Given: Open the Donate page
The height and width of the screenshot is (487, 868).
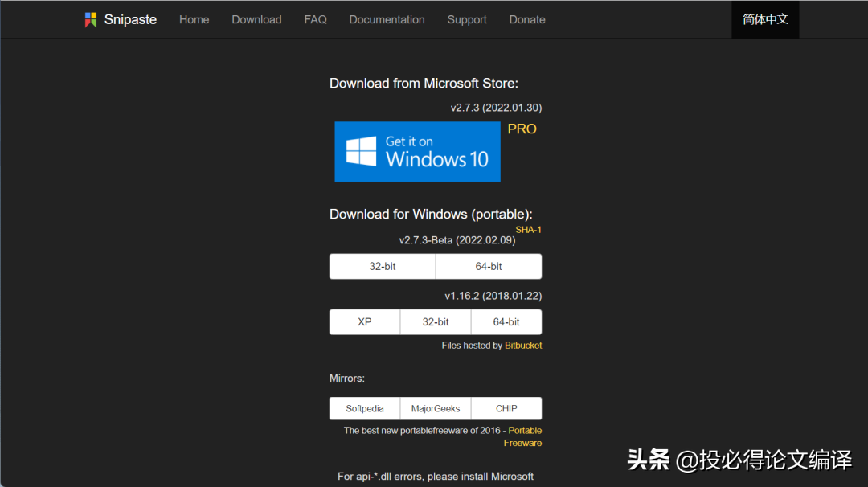Looking at the screenshot, I should (527, 19).
